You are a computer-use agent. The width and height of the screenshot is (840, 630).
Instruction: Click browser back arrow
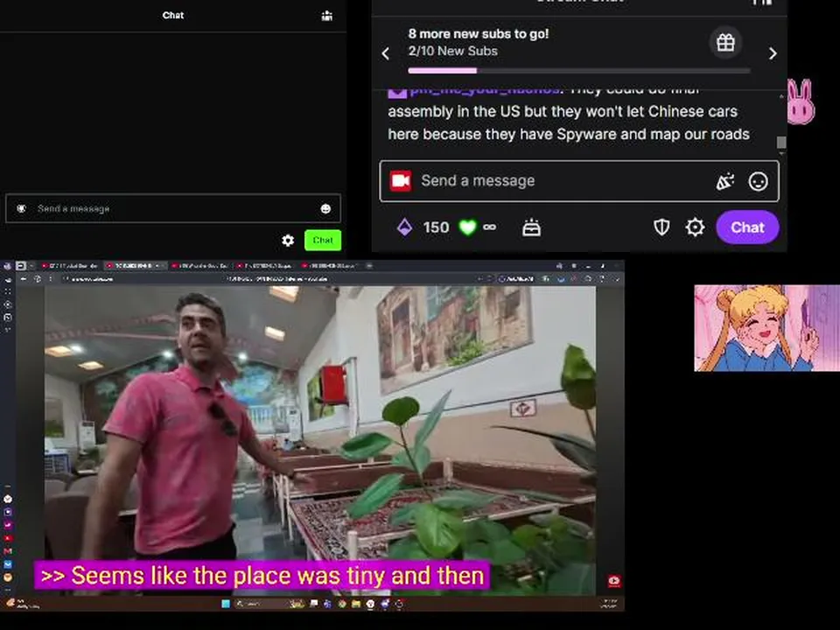point(23,278)
